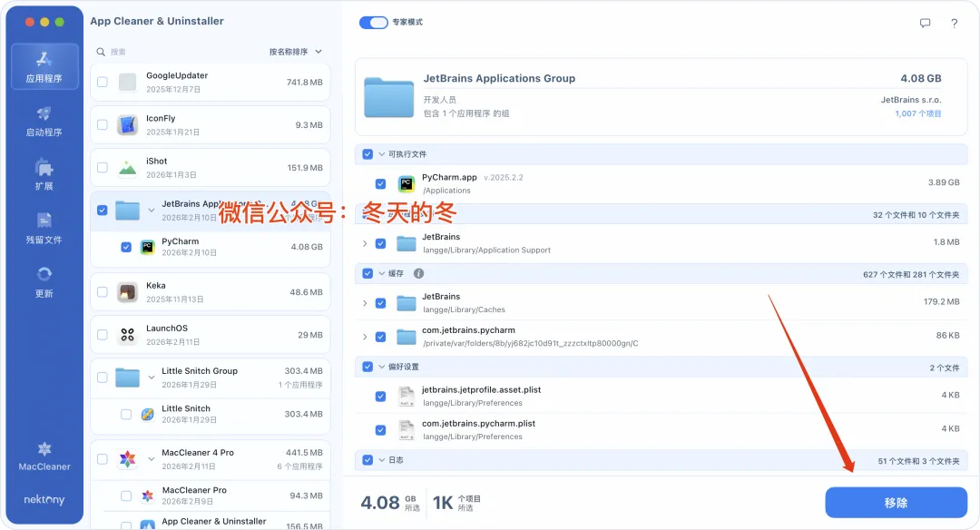Collapse the JetBrains Applications group in list
The image size is (980, 530).
click(152, 210)
